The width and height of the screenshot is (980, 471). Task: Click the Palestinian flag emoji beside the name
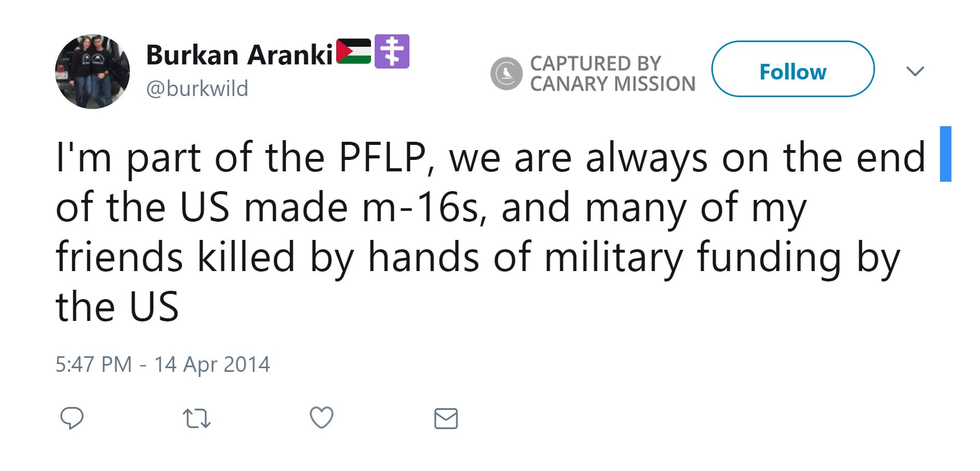[x=354, y=51]
